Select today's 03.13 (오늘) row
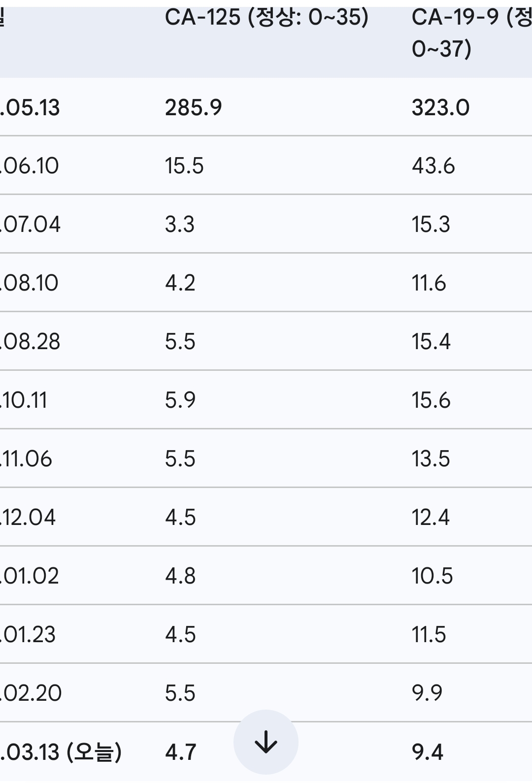 click(x=266, y=752)
